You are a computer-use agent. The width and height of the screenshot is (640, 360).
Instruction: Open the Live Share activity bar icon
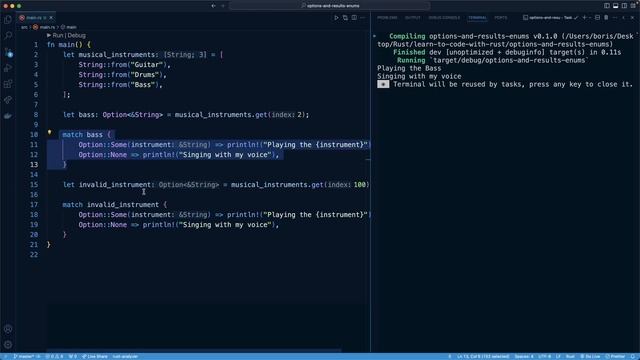click(8, 100)
